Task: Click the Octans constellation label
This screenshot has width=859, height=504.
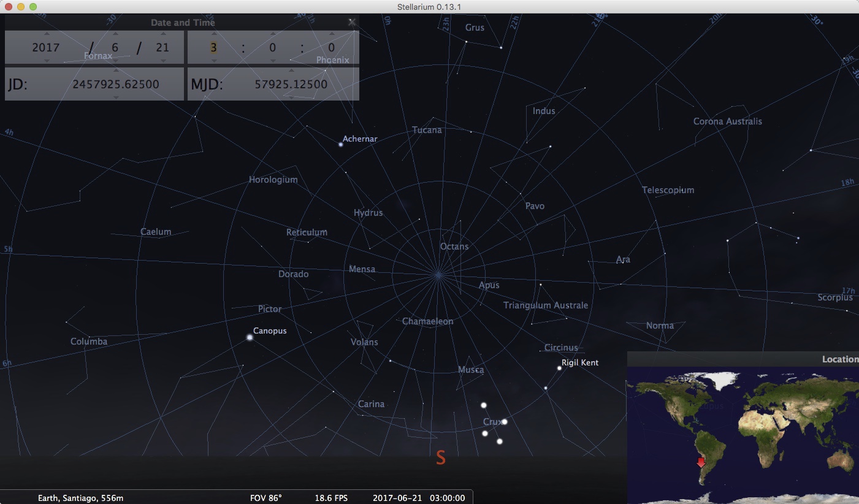Action: pos(454,246)
